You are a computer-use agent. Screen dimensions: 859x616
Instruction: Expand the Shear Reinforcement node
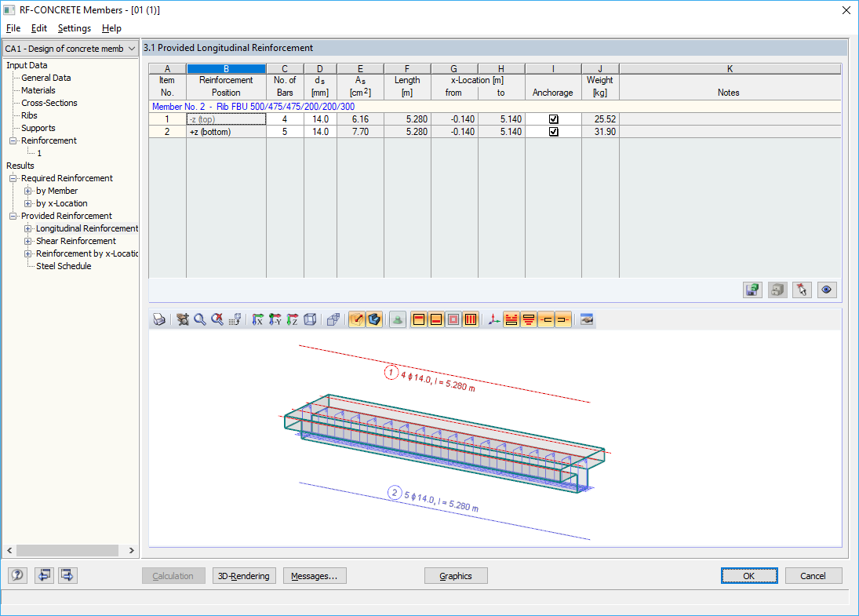27,241
